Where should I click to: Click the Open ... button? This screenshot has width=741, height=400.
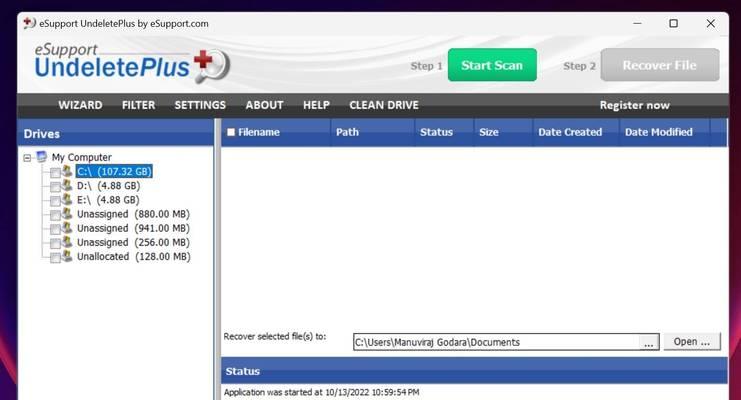(x=692, y=341)
